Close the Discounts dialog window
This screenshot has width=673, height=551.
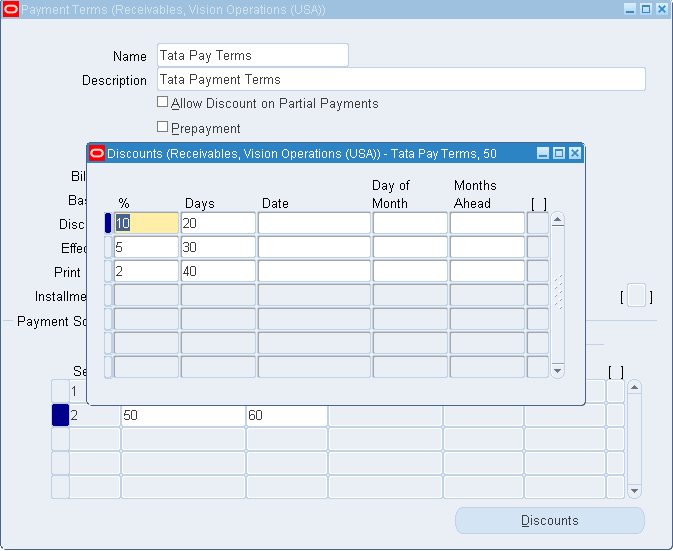(575, 154)
